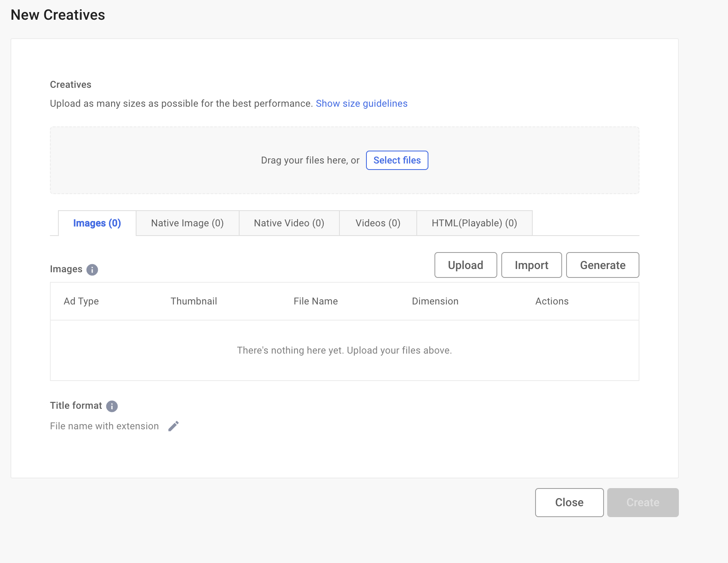Click the Upload button

[465, 265]
